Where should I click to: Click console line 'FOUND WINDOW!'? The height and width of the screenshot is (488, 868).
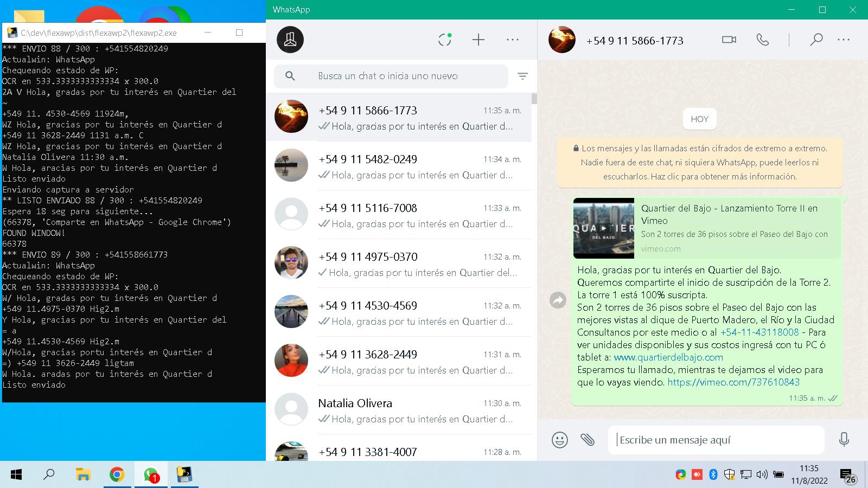click(x=34, y=233)
